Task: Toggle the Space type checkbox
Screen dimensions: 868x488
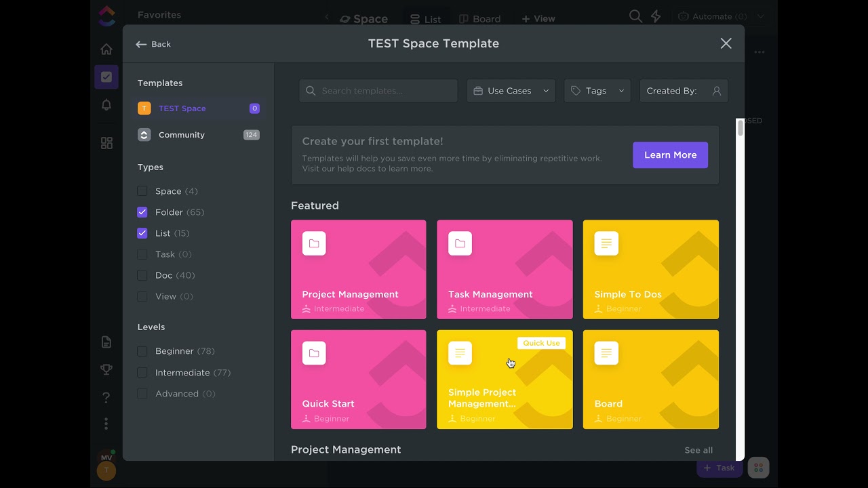Action: tap(142, 191)
